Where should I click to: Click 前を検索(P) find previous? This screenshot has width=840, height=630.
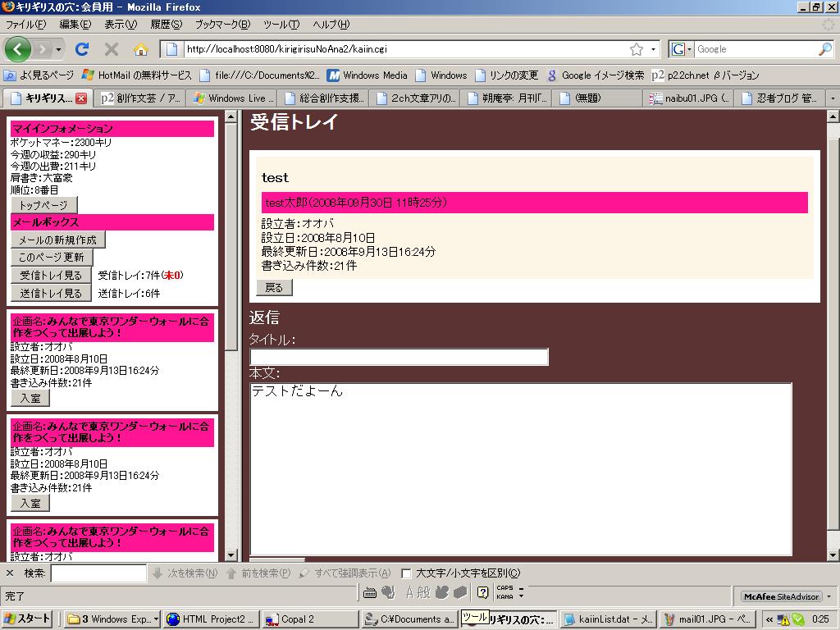click(x=258, y=573)
